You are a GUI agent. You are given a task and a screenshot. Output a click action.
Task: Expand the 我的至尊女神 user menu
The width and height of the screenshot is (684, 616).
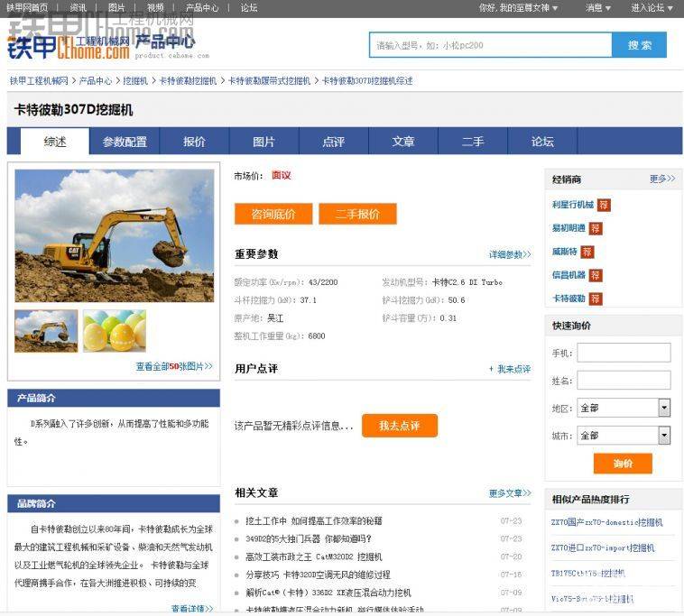(x=518, y=8)
